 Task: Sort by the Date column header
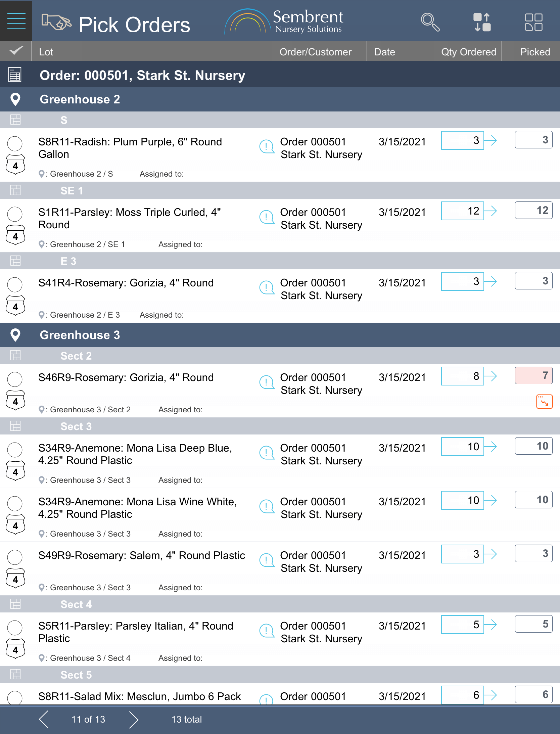point(385,52)
